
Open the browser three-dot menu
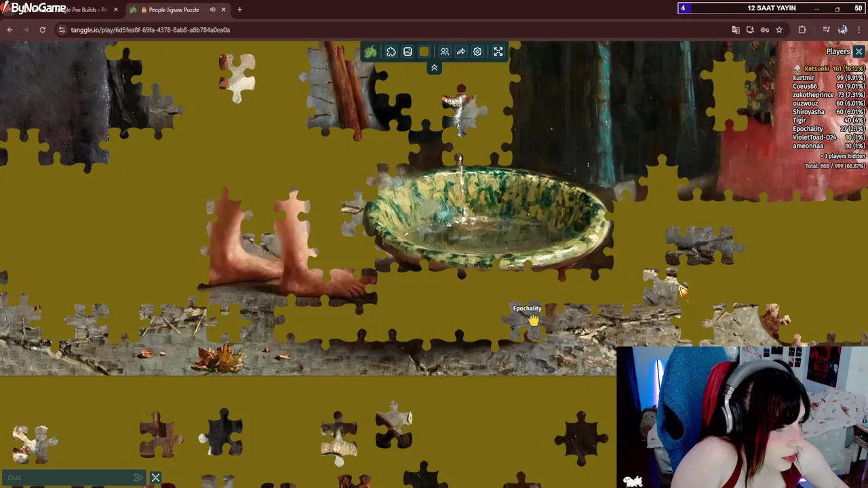[x=859, y=30]
